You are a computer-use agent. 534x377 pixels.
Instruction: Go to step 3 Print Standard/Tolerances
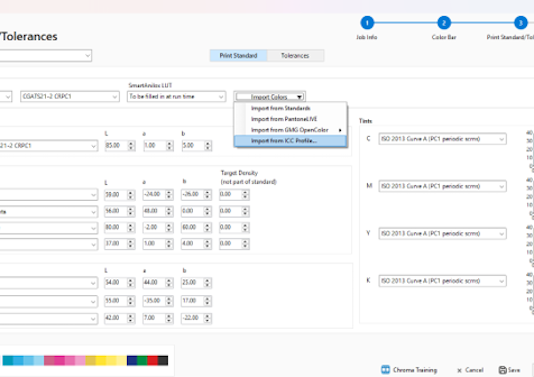(x=520, y=23)
